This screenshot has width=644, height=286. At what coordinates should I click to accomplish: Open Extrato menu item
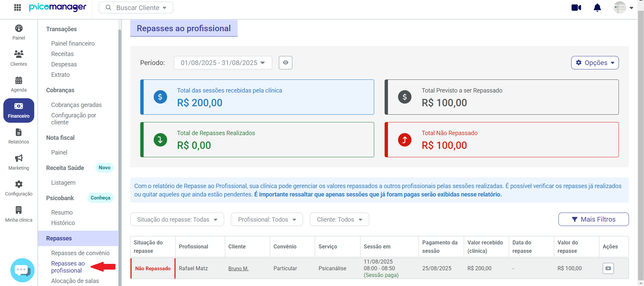[x=60, y=75]
